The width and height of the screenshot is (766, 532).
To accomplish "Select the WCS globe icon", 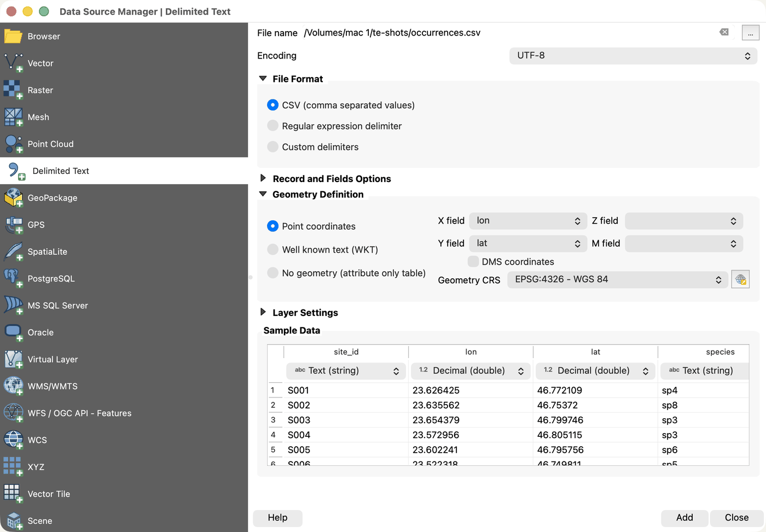I will click(13, 440).
